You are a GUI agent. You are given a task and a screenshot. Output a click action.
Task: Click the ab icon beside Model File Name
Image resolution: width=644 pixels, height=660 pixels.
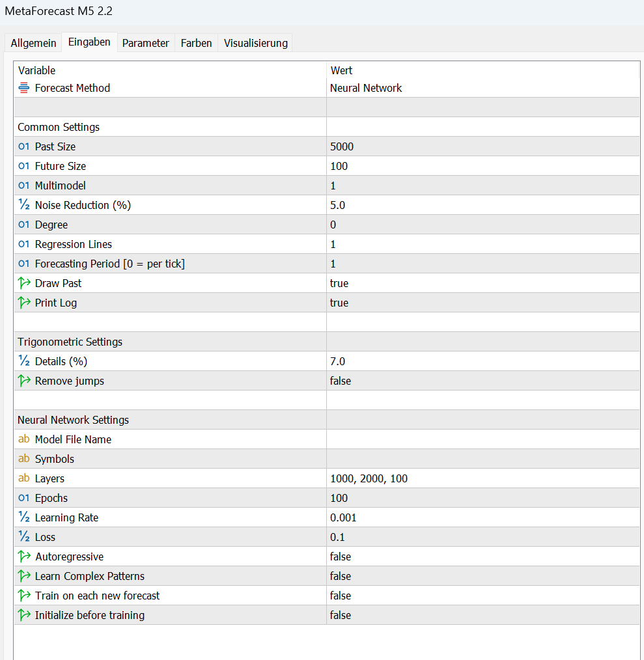24,439
